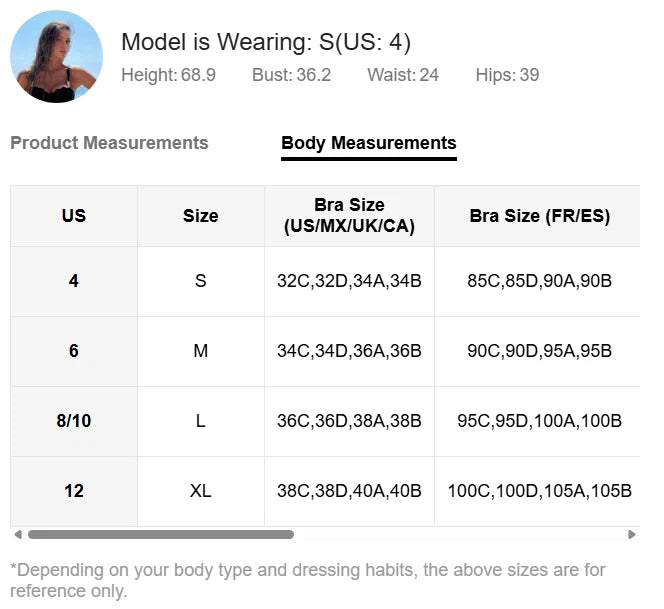Click the 32C,32D,34A,34B bra size cell
This screenshot has width=664, height=609.
pyautogui.click(x=349, y=281)
